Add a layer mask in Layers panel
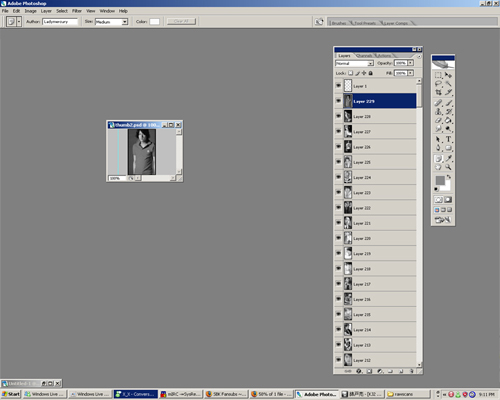The height and width of the screenshot is (400, 500). point(369,371)
